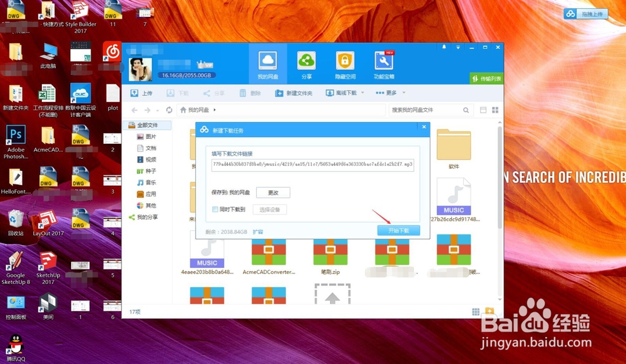Select the AcmeCADConverter archive file
This screenshot has width=626, height=364.
click(x=269, y=256)
